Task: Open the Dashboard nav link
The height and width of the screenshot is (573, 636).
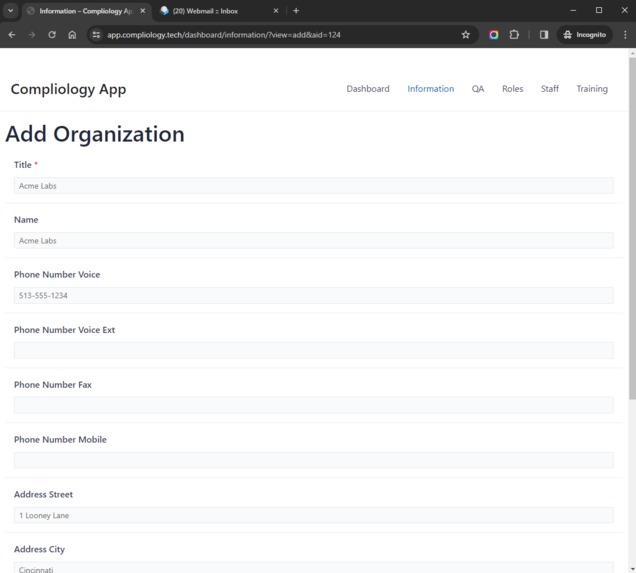Action: [x=368, y=89]
